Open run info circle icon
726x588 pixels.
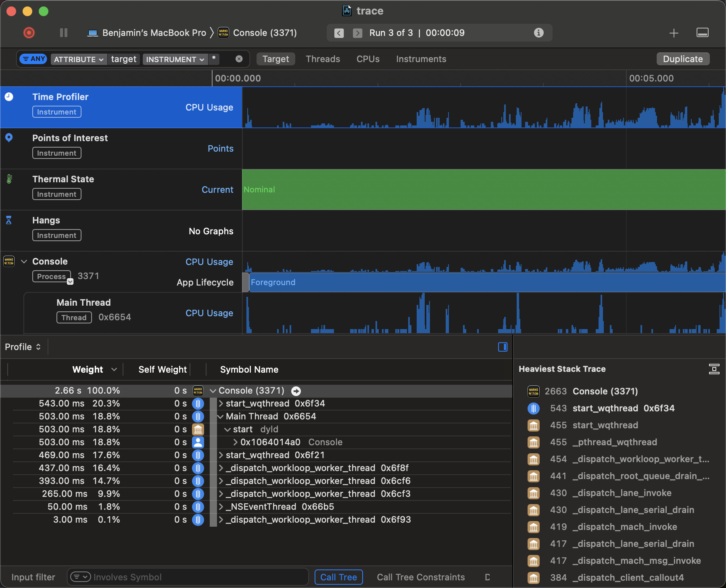(x=539, y=33)
